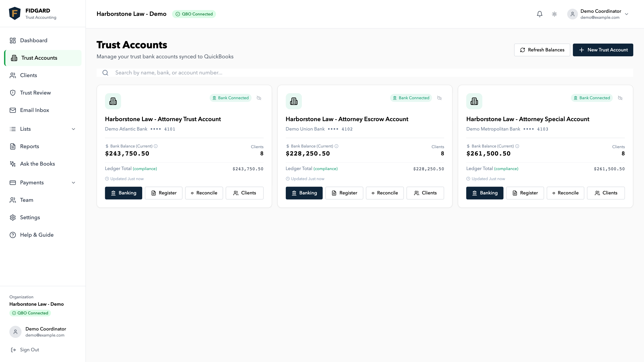Go to Clients in the sidebar
644x362 pixels.
tap(43, 76)
